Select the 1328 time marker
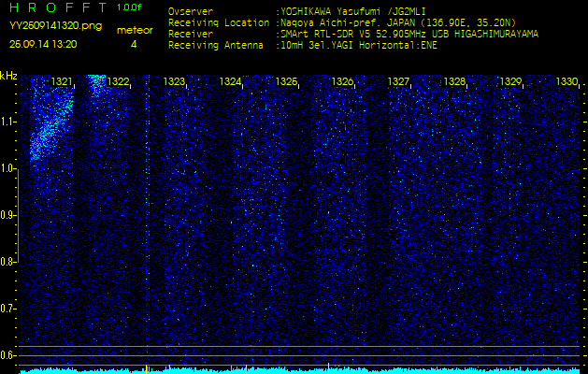 454,82
